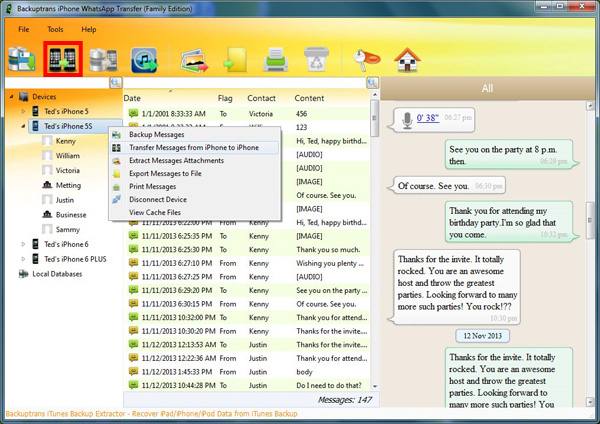The width and height of the screenshot is (600, 424).
Task: Open the Help menu
Action: point(89,29)
